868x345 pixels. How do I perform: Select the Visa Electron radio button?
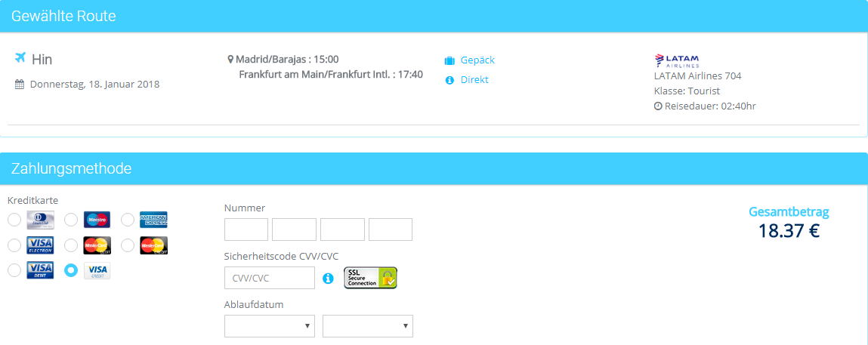(14, 245)
